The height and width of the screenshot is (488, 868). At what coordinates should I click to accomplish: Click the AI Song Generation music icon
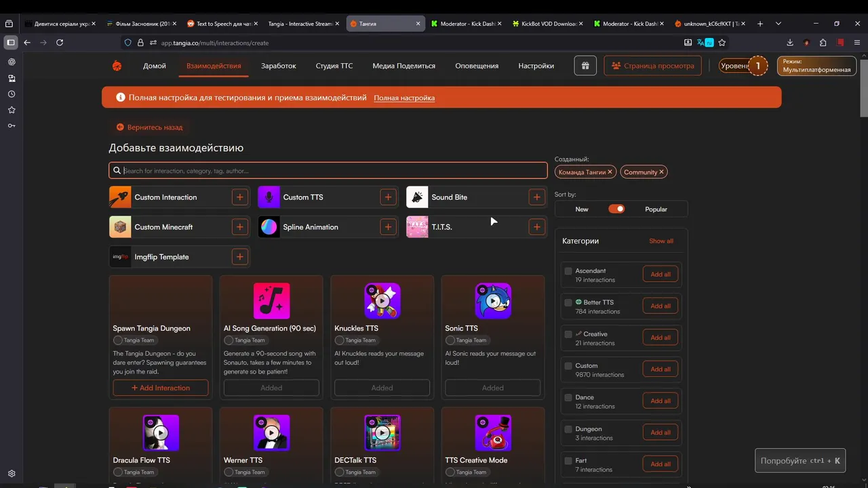pos(271,301)
